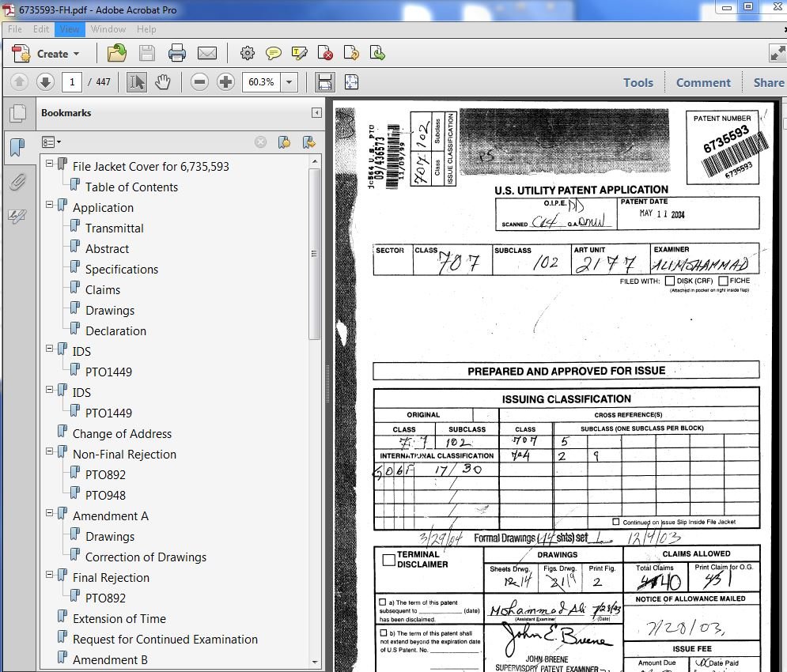
Task: Click the Save floppy disk icon
Action: point(146,53)
